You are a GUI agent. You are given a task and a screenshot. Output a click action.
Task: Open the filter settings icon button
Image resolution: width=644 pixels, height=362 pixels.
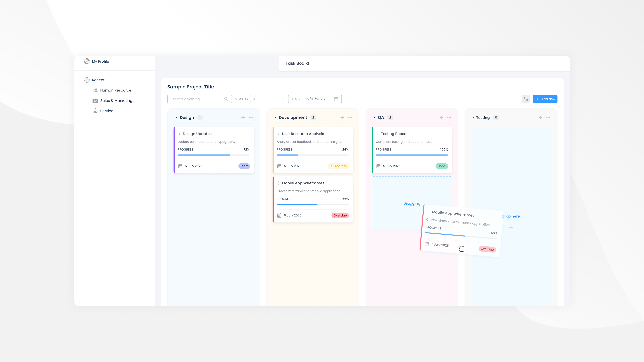[526, 99]
